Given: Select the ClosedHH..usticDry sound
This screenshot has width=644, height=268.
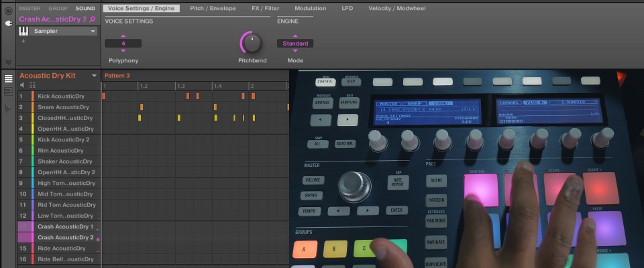Looking at the screenshot, I should (x=65, y=118).
